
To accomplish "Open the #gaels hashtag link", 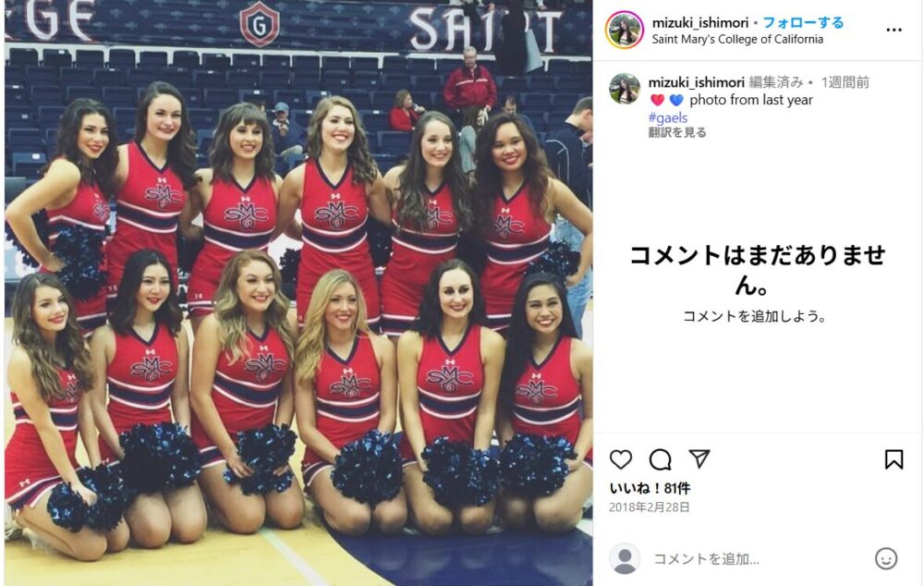I will (668, 117).
